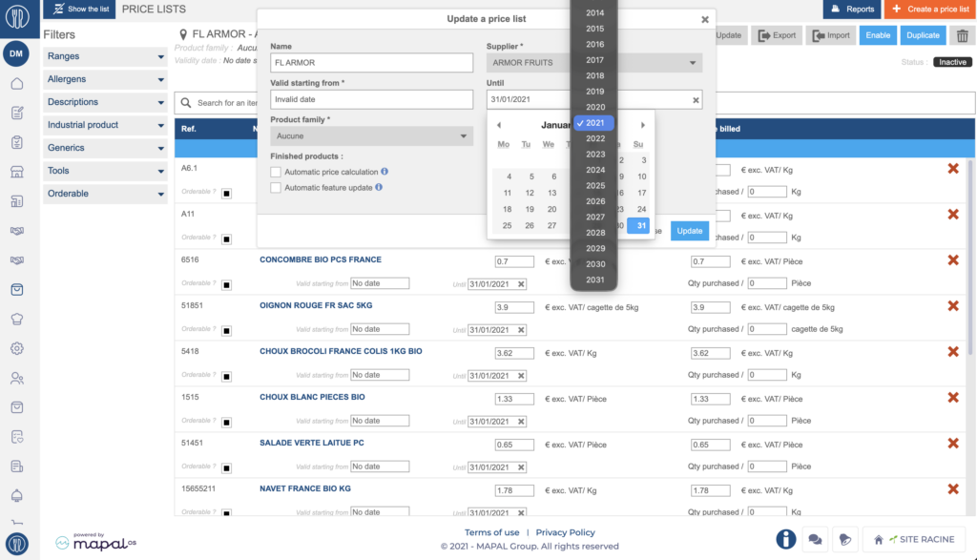Select day 31 in the calendar
977x560 pixels.
point(638,225)
